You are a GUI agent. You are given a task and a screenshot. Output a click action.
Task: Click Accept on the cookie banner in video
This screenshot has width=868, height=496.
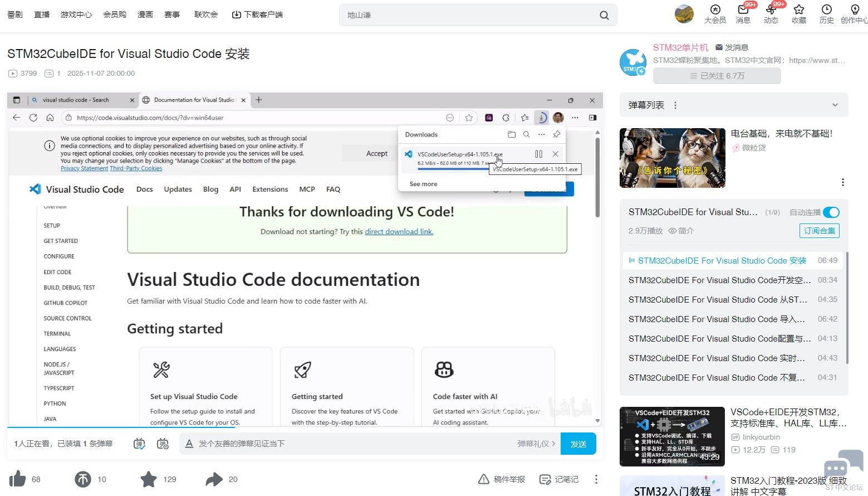(377, 153)
